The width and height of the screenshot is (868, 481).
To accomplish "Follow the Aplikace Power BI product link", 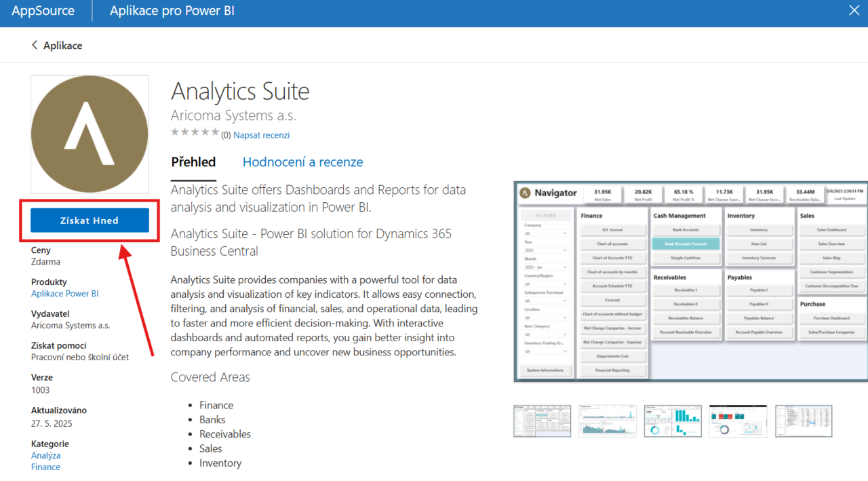I will (64, 294).
